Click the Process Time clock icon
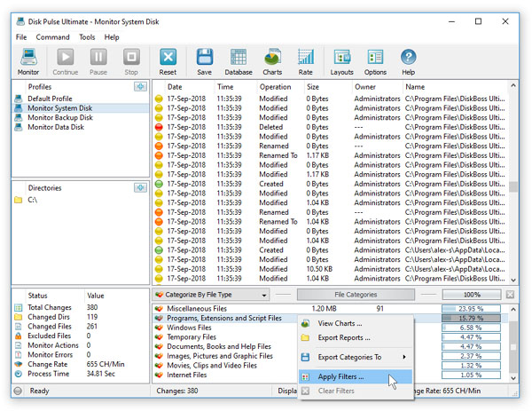 19,374
